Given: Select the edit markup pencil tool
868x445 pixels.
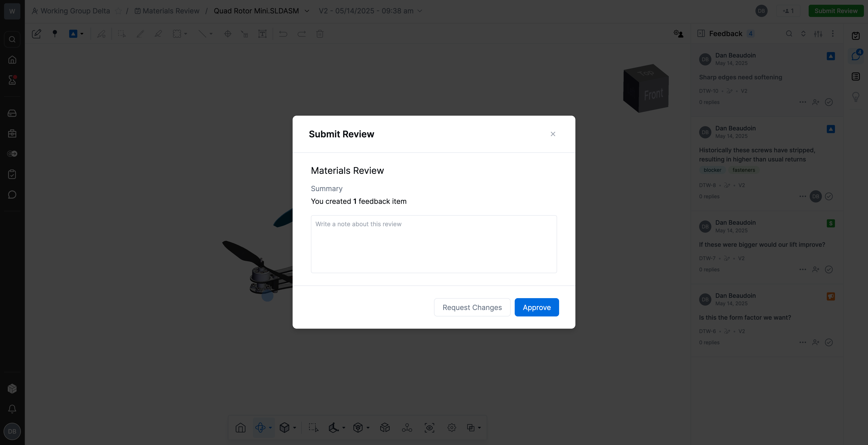Looking at the screenshot, I should pos(36,34).
